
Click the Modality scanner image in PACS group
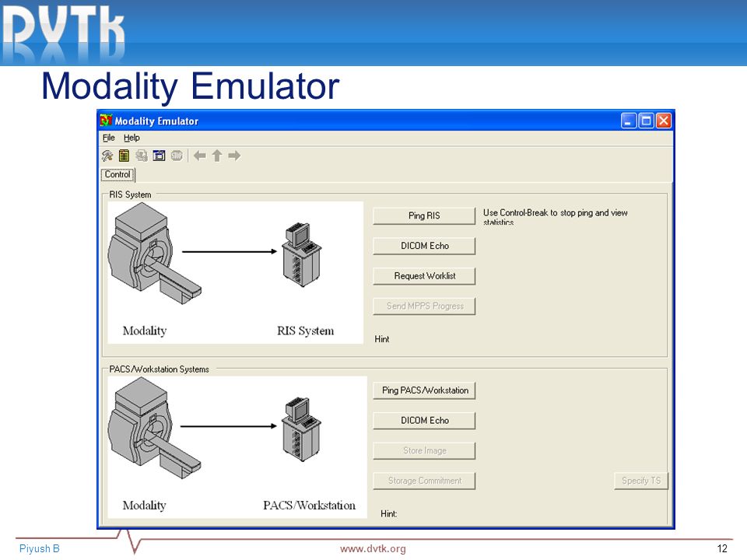155,428
